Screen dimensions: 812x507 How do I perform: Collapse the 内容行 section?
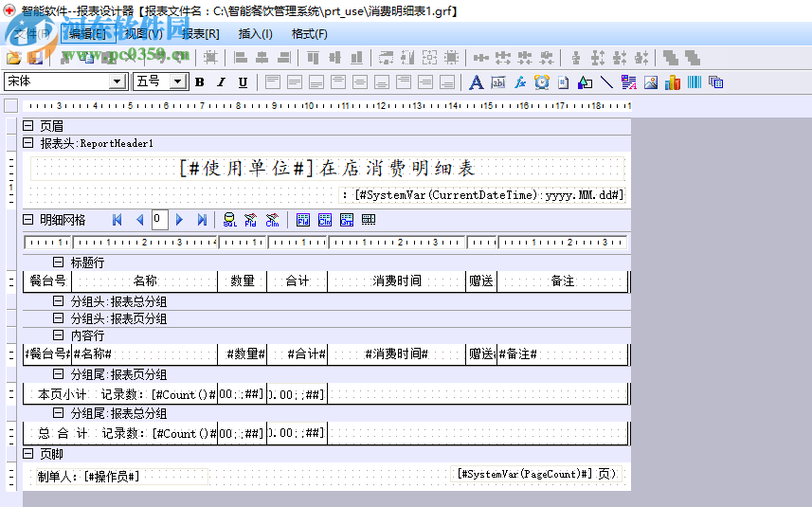point(59,335)
